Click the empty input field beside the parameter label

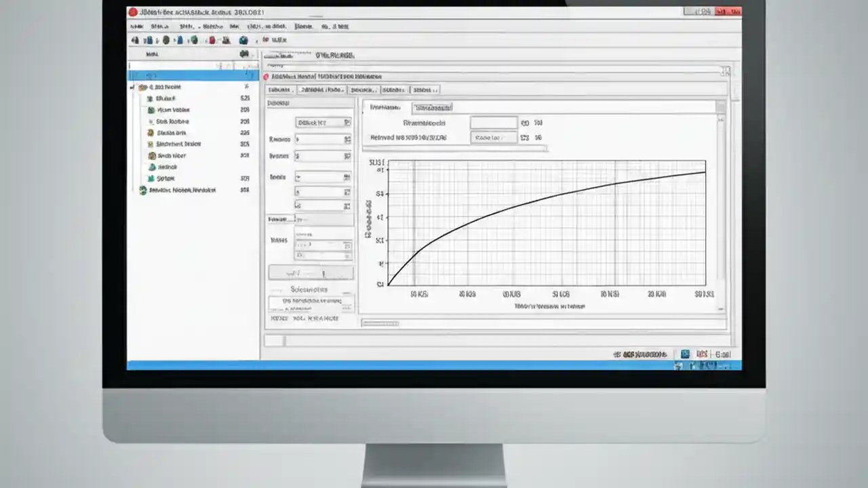pos(493,123)
